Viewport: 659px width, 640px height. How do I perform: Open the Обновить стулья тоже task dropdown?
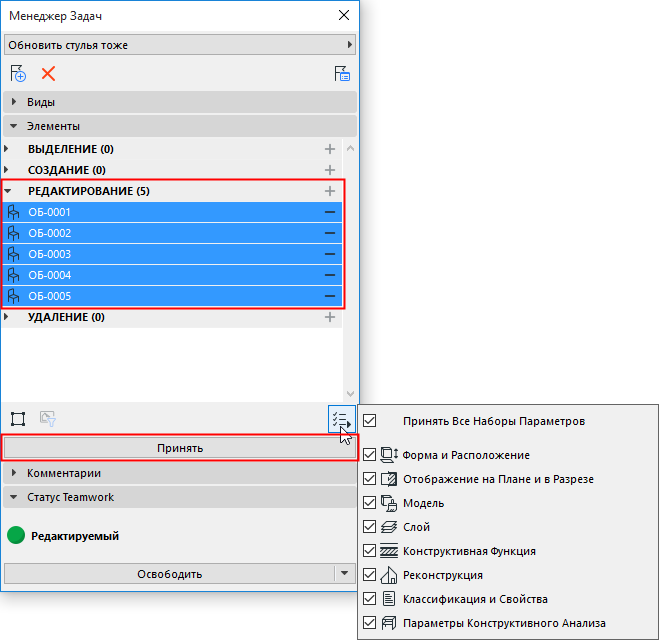[180, 45]
